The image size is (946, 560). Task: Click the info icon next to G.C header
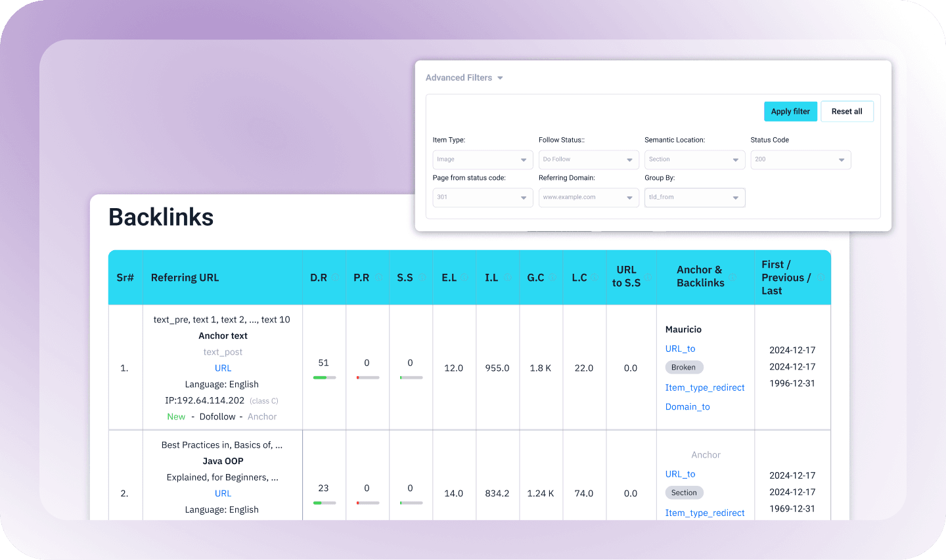[x=552, y=278]
